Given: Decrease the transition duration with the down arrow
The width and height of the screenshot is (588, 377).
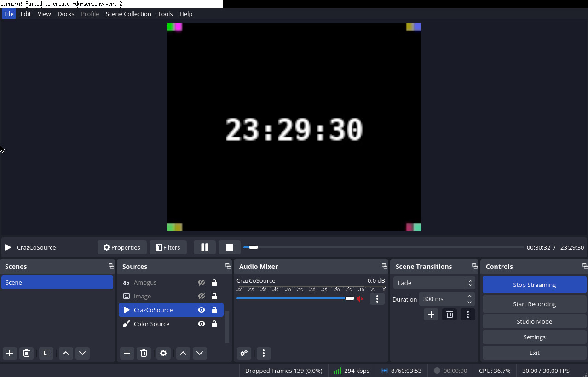Looking at the screenshot, I should 469,302.
